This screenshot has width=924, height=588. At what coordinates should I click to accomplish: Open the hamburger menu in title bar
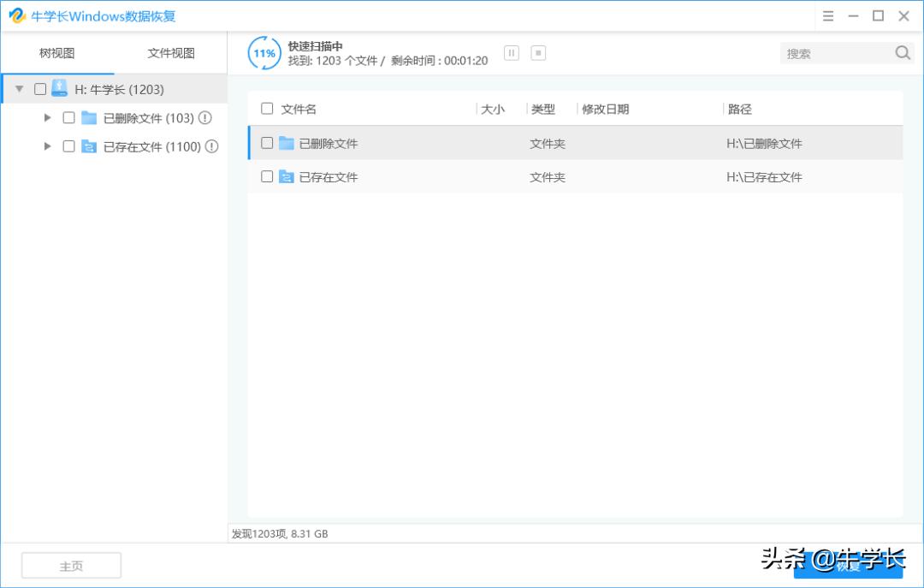coord(827,15)
